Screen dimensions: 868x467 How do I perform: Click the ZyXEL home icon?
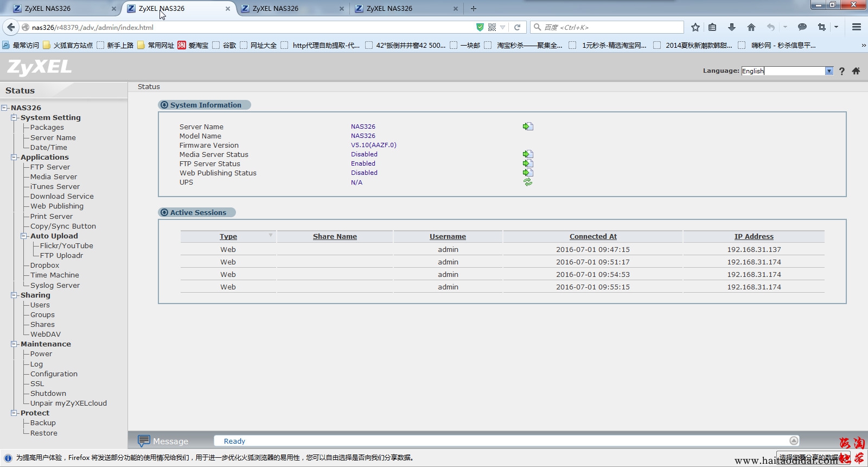(x=856, y=71)
